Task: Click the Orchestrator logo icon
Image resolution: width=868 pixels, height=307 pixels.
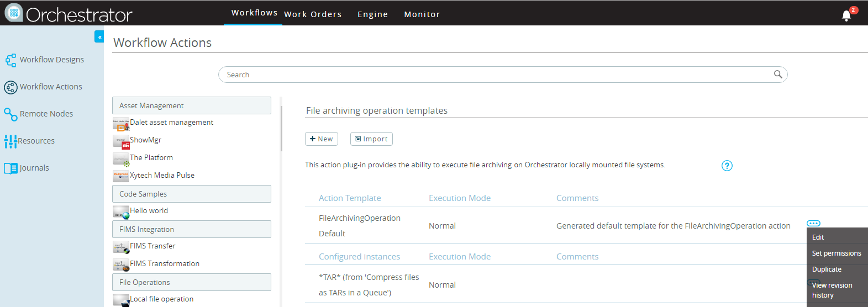Action: (x=14, y=12)
